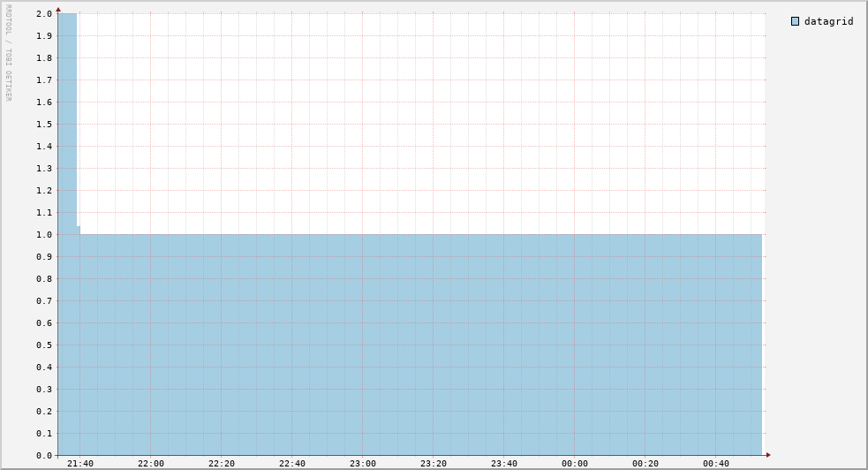Click the 22:00 time axis label
Screen dimensions: 868x470
[x=151, y=463]
